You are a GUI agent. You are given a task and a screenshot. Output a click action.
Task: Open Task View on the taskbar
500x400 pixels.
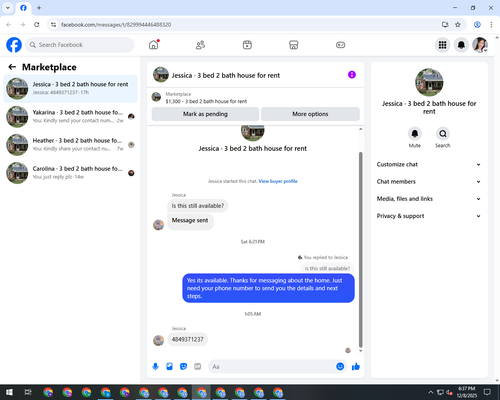pyautogui.click(x=28, y=392)
